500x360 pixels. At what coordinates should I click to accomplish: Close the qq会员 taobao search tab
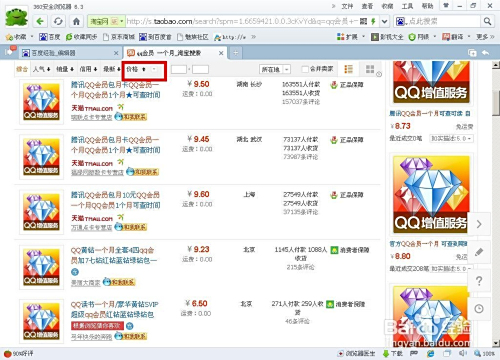click(x=221, y=53)
